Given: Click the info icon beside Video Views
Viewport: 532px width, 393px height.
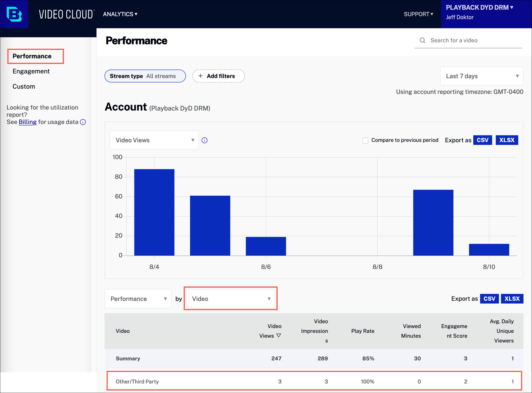Looking at the screenshot, I should (205, 140).
